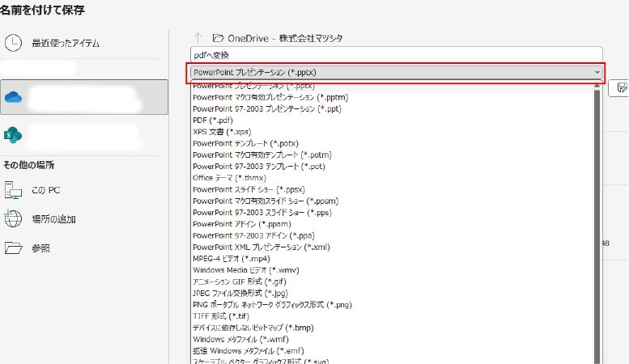Click the up-arrow folder navigation icon
This screenshot has height=364, width=629.
pyautogui.click(x=198, y=38)
